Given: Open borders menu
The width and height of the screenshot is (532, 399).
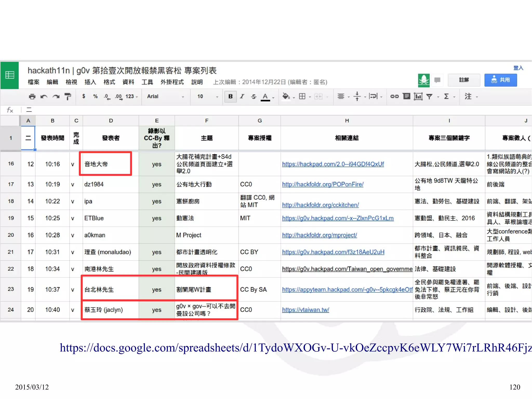Looking at the screenshot, I should point(302,96).
